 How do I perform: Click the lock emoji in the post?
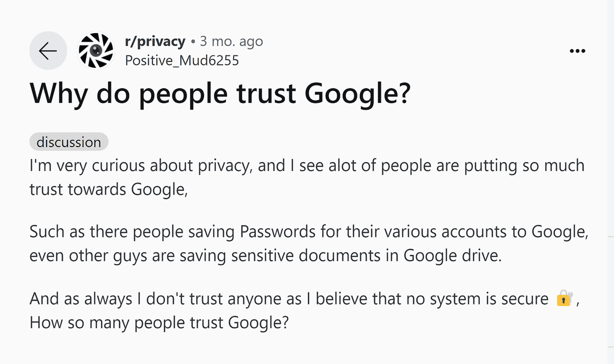564,298
